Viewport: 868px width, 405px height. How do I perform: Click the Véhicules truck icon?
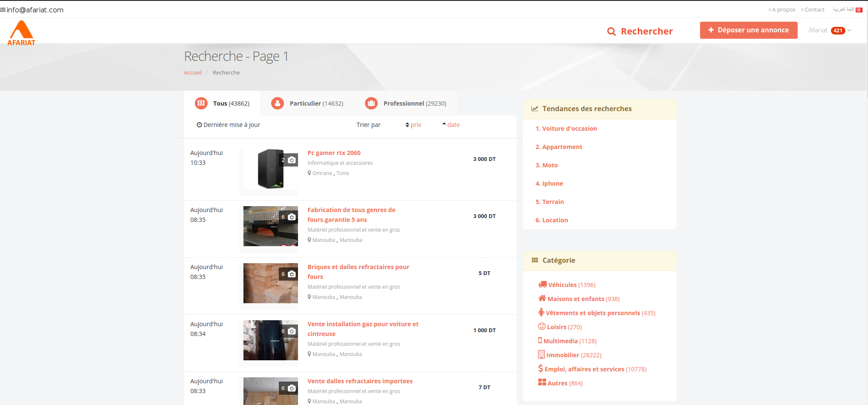click(x=542, y=284)
